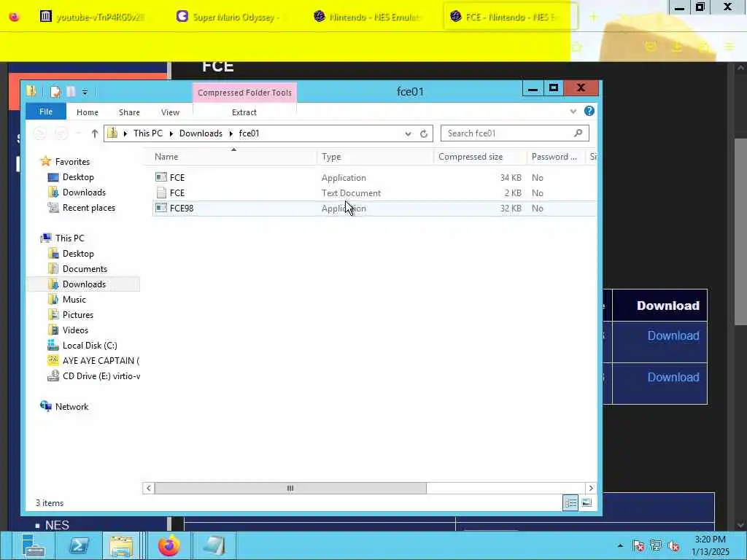Switch to Super Mario Odyssey browser tab
747x560 pixels.
232,17
